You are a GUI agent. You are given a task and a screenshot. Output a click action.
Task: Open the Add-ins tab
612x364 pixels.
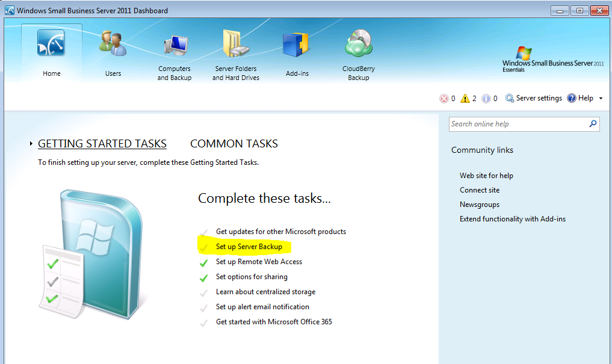(297, 54)
